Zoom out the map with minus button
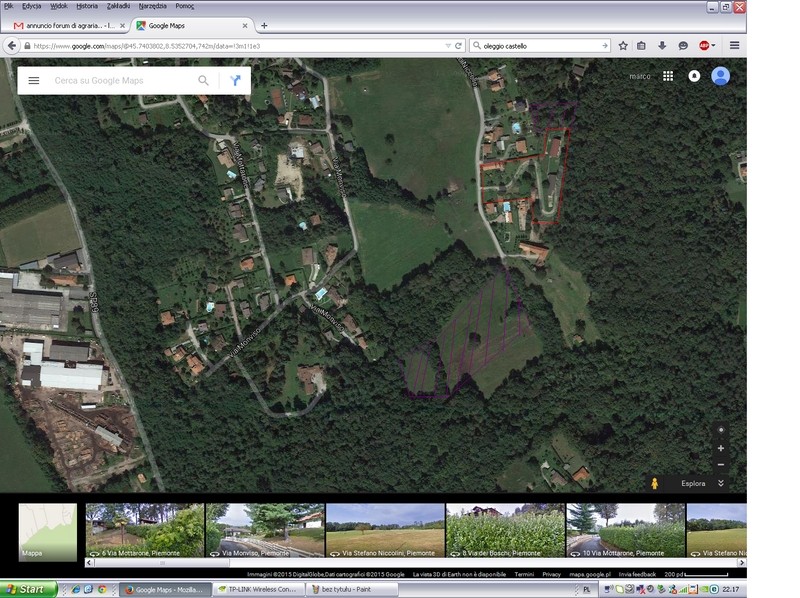 [x=721, y=465]
